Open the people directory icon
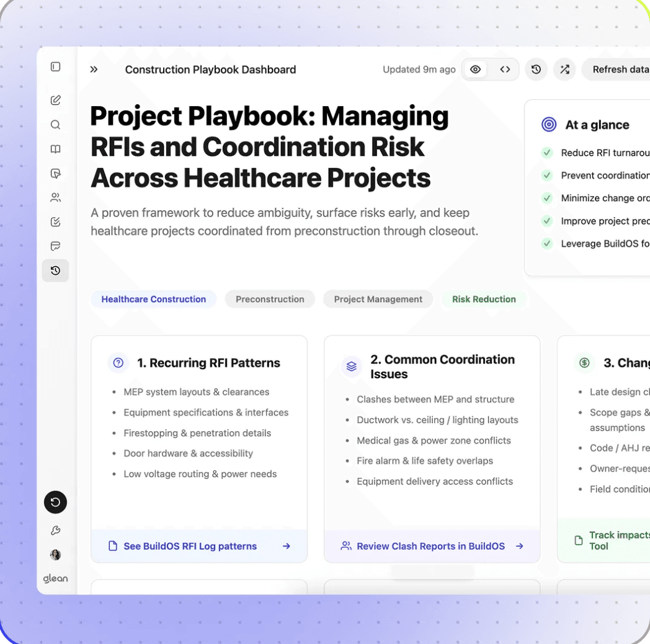 [x=56, y=197]
